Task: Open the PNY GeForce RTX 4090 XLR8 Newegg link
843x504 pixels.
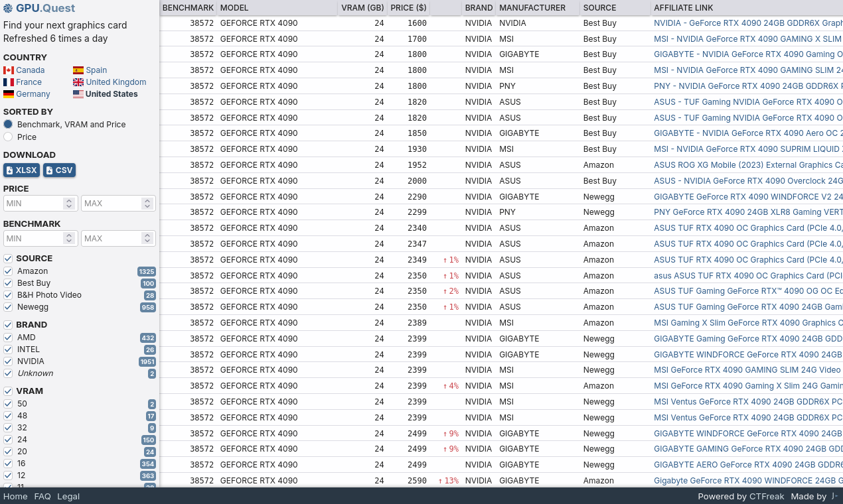Action: [748, 212]
